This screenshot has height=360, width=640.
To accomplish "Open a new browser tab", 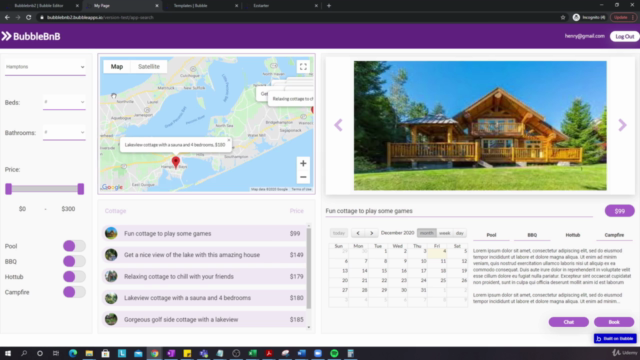I will 329,6.
